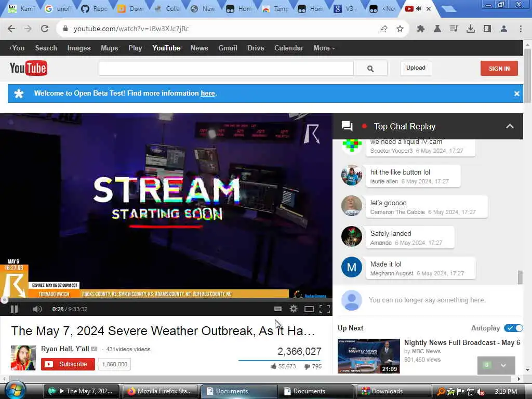Switch to the GitHub Repo browser tab
532x399 pixels.
95,9
